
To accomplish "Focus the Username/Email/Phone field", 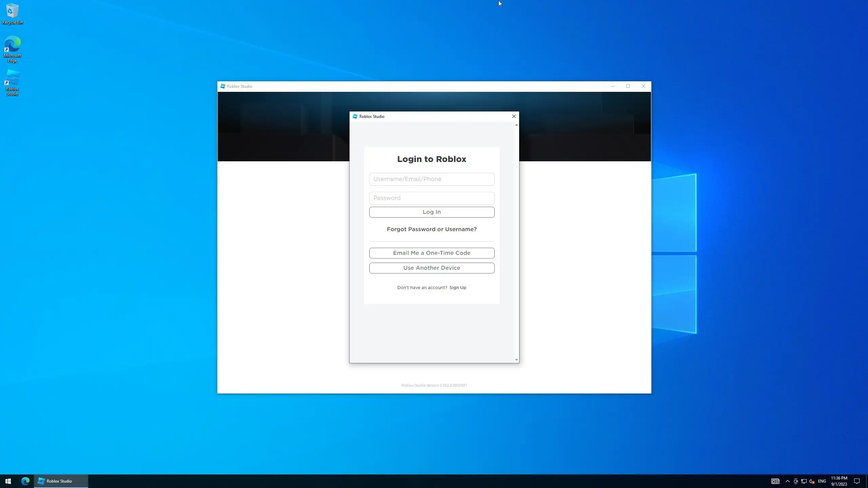I will (x=432, y=179).
